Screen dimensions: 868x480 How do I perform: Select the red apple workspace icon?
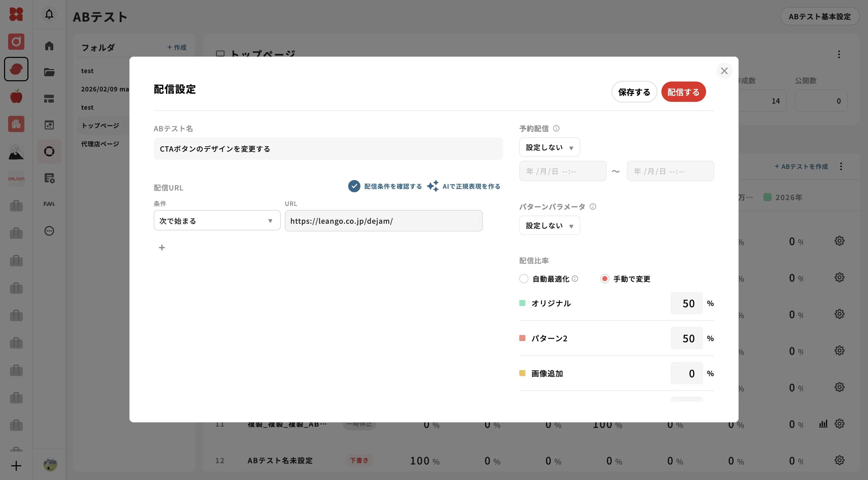point(16,97)
